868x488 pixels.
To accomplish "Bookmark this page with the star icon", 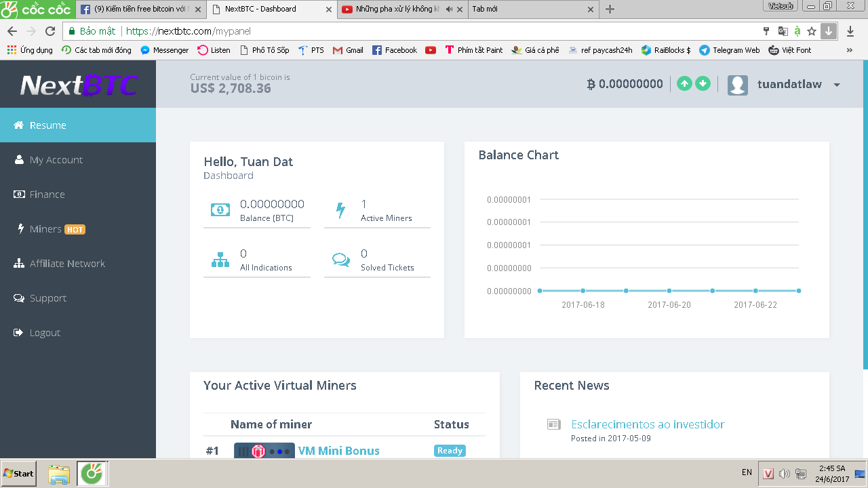I will click(812, 31).
